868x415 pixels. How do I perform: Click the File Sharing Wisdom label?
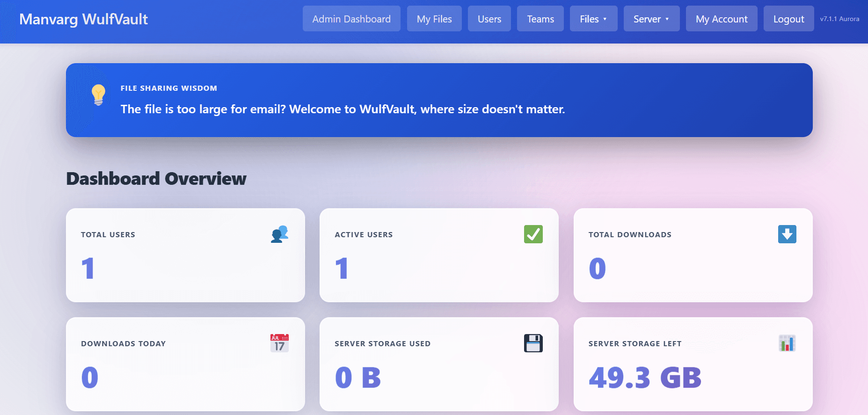click(169, 88)
